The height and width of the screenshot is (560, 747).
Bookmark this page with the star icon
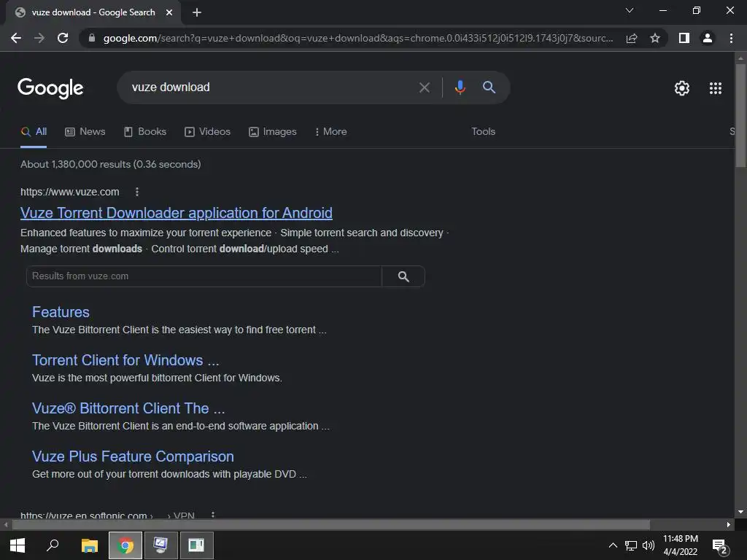(x=655, y=38)
